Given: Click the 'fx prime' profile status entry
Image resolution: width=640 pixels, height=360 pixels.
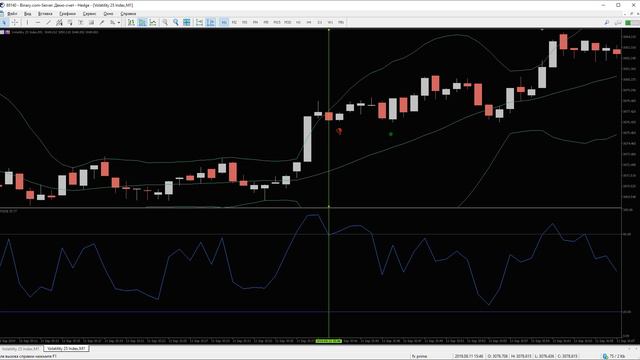Looking at the screenshot, I should coord(419,356).
